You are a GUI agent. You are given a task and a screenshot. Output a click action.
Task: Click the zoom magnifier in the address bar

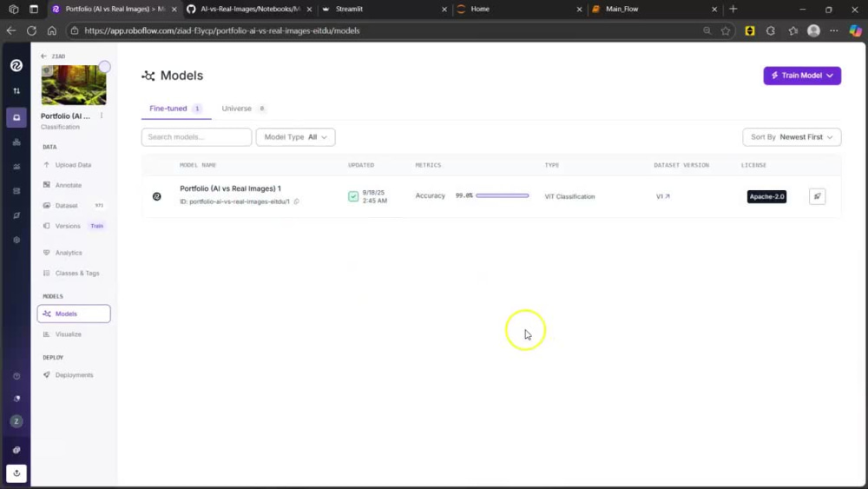tap(707, 30)
